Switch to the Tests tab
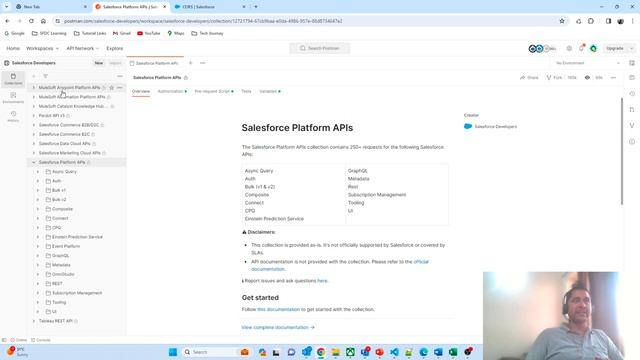 click(x=246, y=91)
